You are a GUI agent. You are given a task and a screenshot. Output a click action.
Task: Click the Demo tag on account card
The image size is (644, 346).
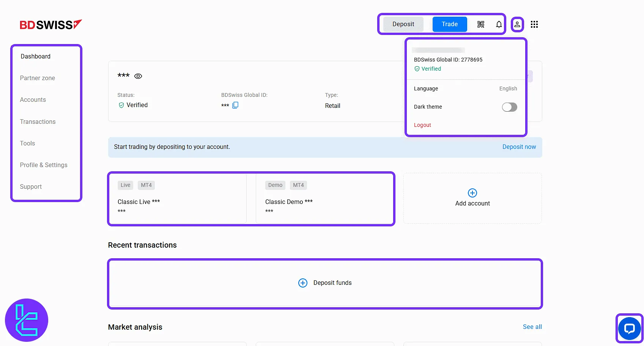pos(275,185)
